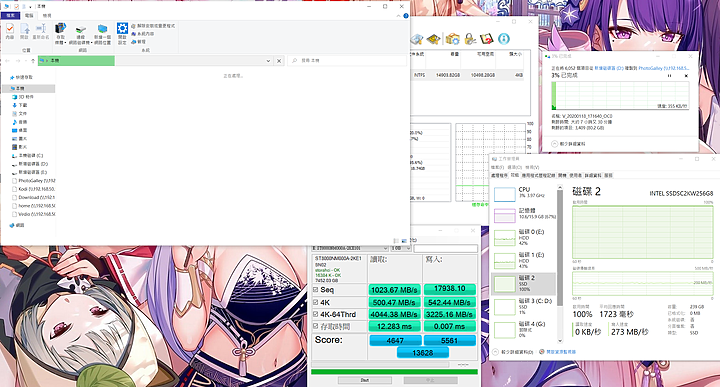Image resolution: width=720 pixels, height=387 pixels.
Task: Click blue round info icon in partition toolbar
Action: 504,39
